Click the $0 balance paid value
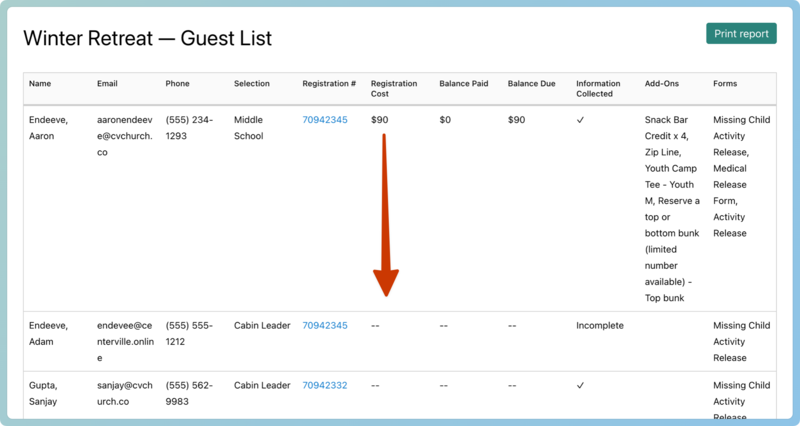 click(445, 120)
